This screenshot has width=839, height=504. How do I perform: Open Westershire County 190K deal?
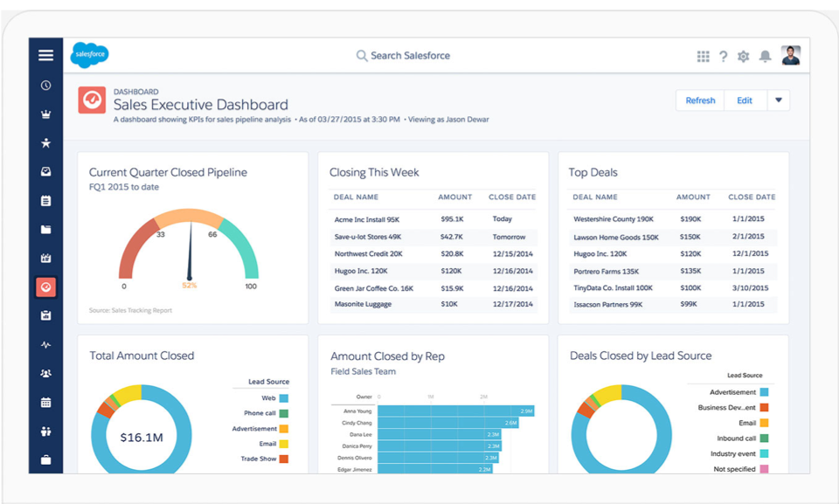click(x=614, y=219)
